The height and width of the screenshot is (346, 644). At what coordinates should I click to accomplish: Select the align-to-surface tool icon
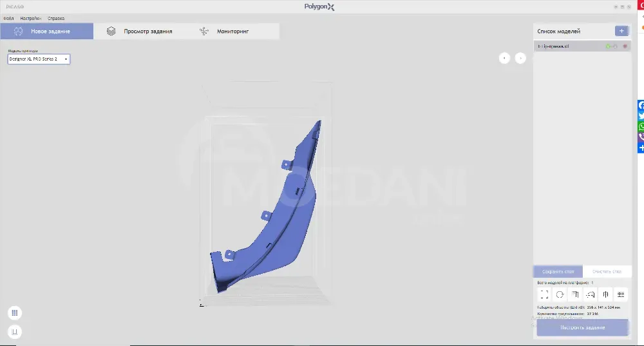pyautogui.click(x=575, y=294)
